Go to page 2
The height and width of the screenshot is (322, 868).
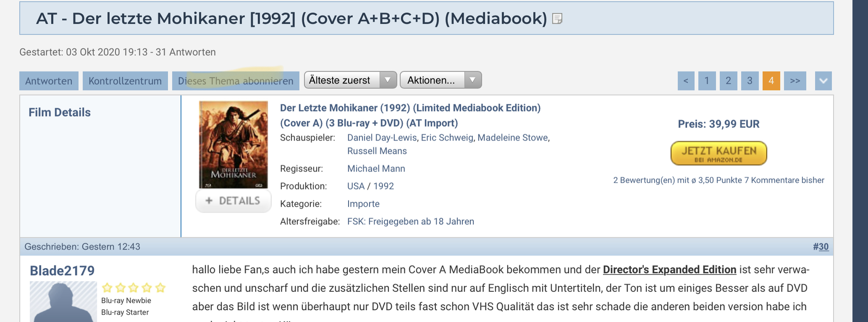(x=728, y=81)
